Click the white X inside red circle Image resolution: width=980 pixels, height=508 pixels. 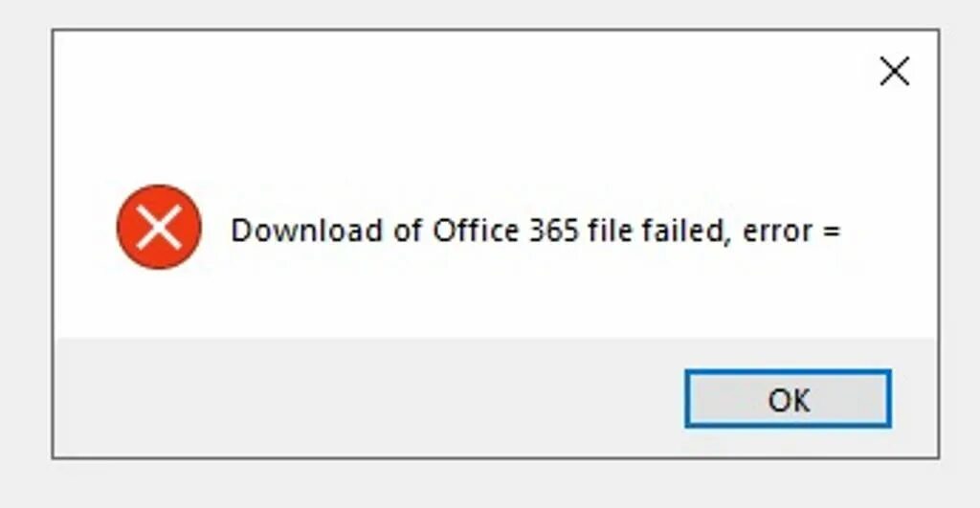click(159, 228)
